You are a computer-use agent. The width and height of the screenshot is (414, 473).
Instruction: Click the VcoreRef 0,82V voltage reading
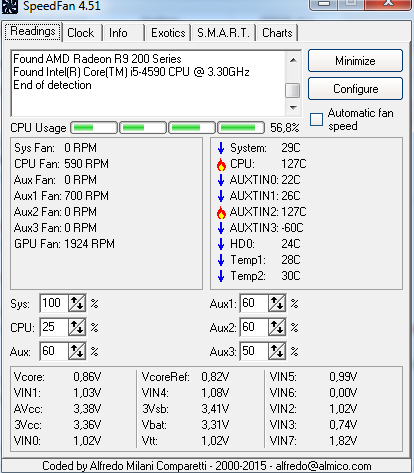[185, 377]
